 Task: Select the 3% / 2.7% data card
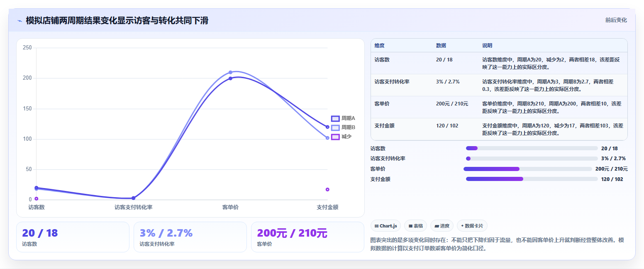pyautogui.click(x=190, y=237)
